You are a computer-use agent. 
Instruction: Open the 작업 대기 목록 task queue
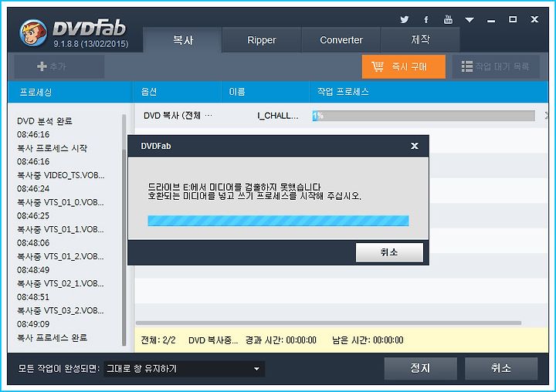496,66
